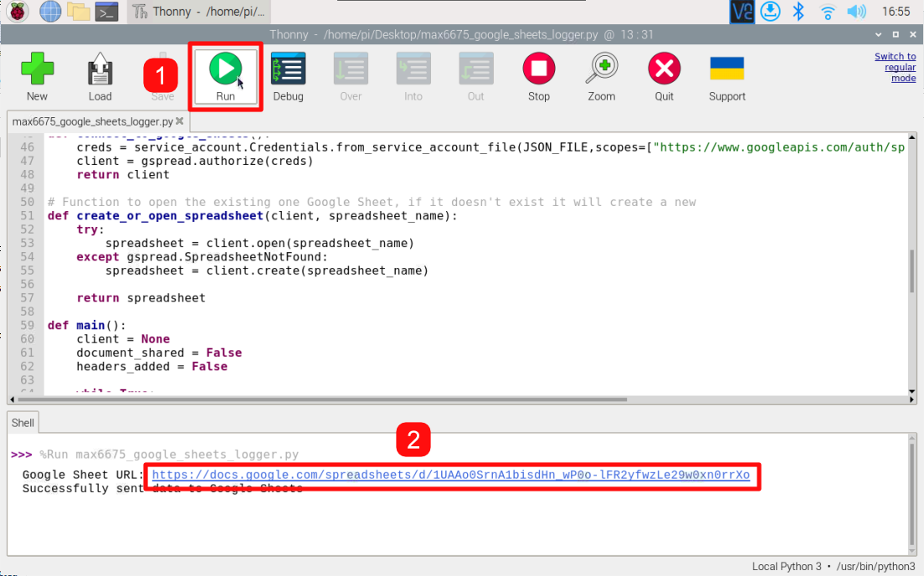Load an existing script
This screenshot has width=924, height=576.
(x=100, y=75)
